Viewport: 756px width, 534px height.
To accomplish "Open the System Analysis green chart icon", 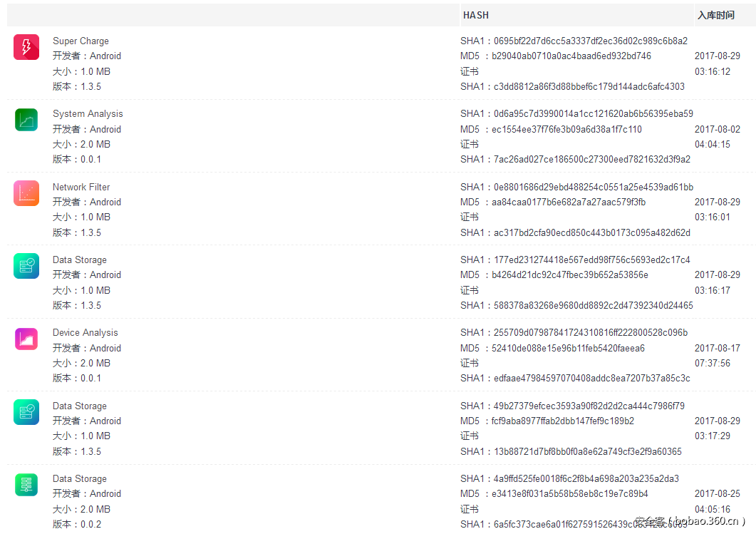I will tap(26, 120).
